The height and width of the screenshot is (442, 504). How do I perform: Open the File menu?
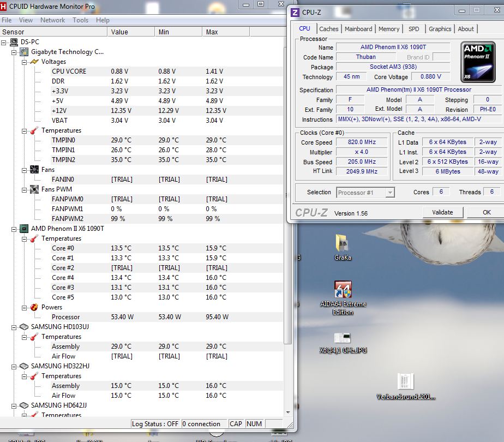click(7, 20)
